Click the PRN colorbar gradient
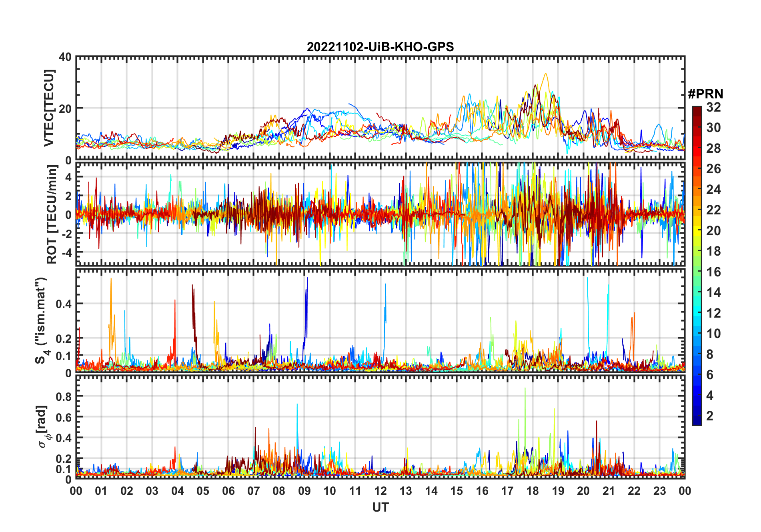The height and width of the screenshot is (532, 761). (x=697, y=266)
